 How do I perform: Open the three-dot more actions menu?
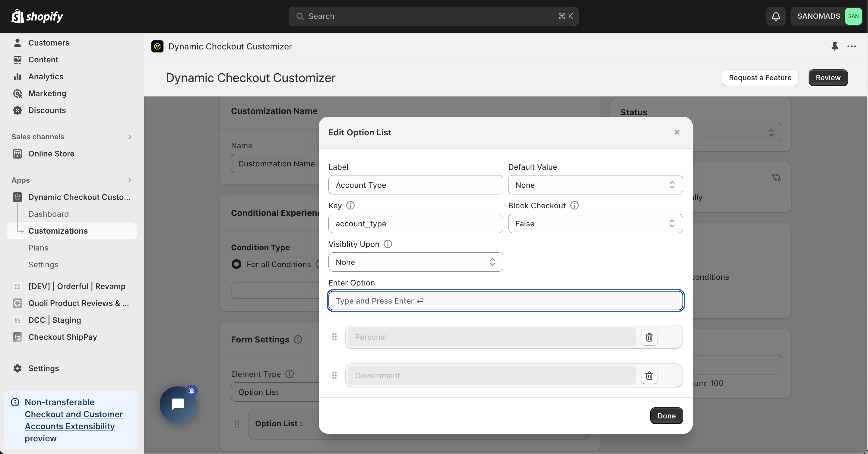click(851, 46)
